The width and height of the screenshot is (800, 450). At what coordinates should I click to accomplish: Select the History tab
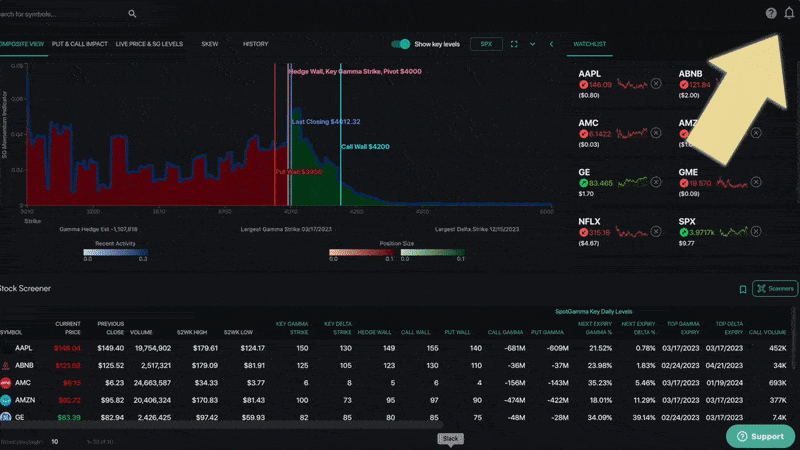coord(256,44)
